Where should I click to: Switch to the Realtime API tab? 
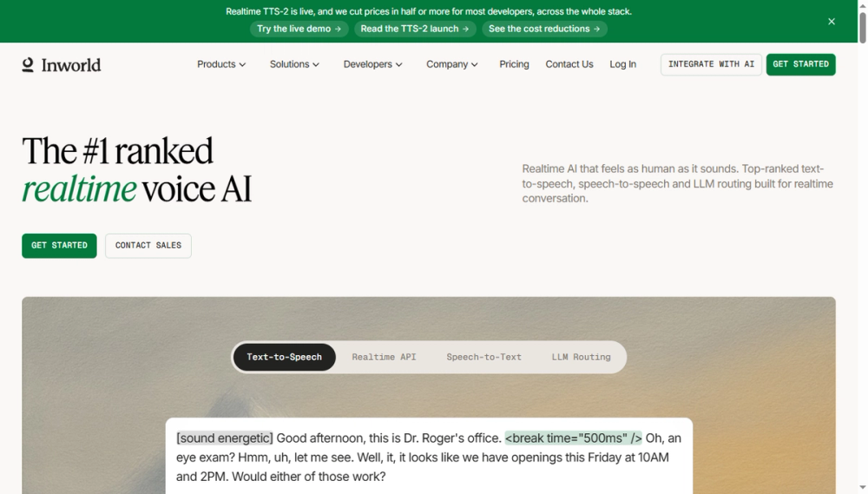coord(385,357)
